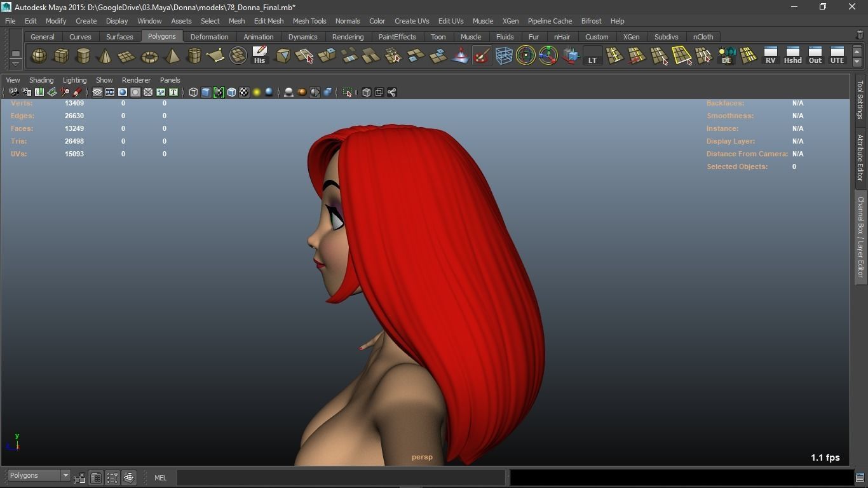The width and height of the screenshot is (868, 488).
Task: Click the MEL command line input field
Action: tap(341, 477)
